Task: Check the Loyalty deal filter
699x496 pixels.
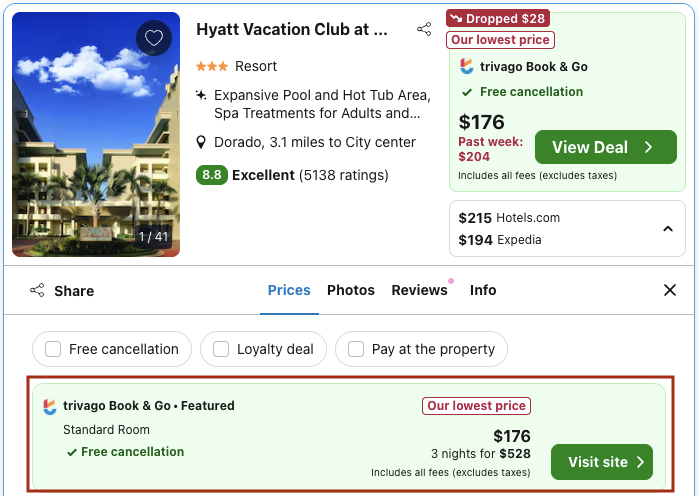Action: click(220, 349)
